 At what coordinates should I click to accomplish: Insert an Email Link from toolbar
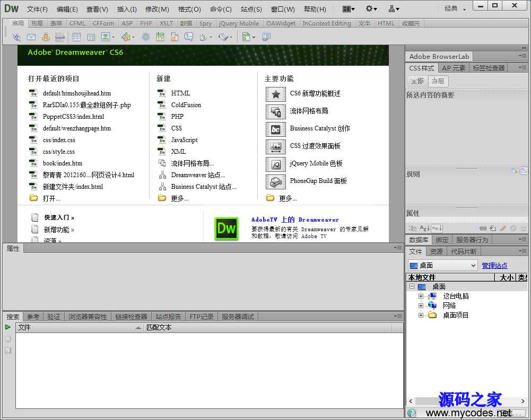pos(31,37)
